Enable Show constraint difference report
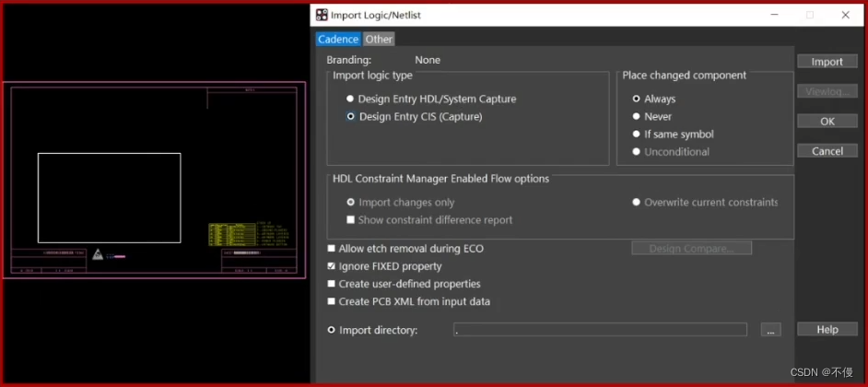This screenshot has width=868, height=387. pos(350,220)
